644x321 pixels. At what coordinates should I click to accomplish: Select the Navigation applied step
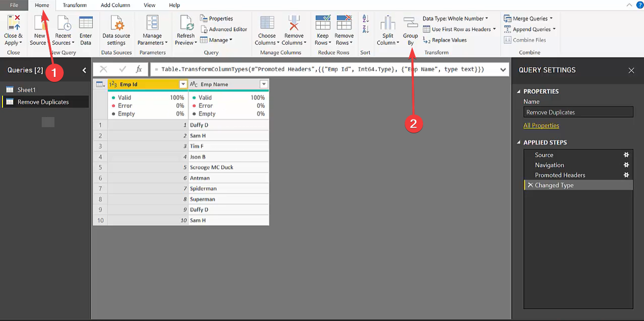[578, 165]
